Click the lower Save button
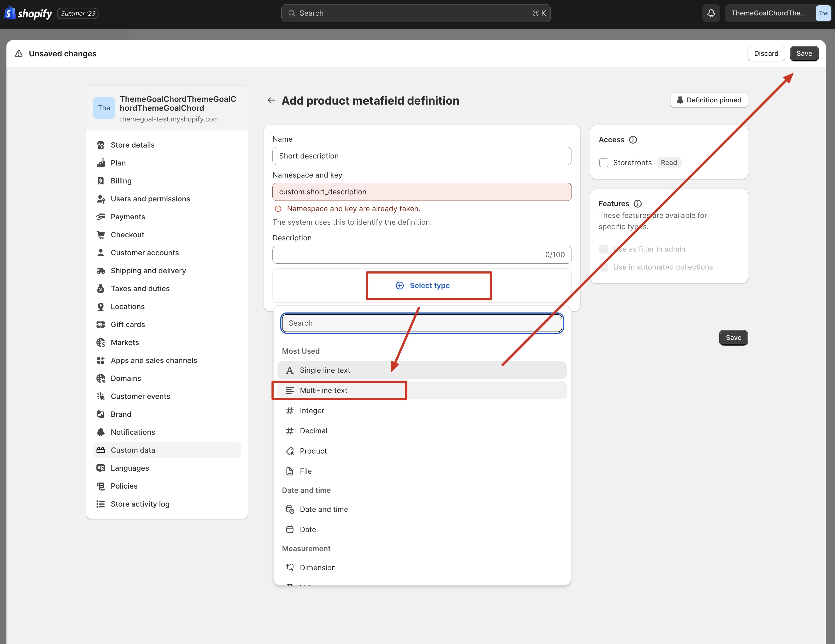The height and width of the screenshot is (644, 835). [x=733, y=338]
